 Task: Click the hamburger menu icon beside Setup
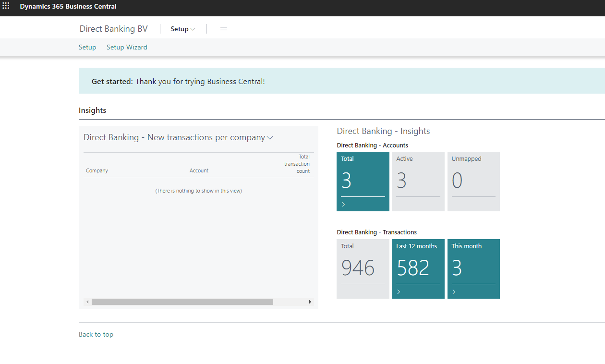pyautogui.click(x=224, y=29)
